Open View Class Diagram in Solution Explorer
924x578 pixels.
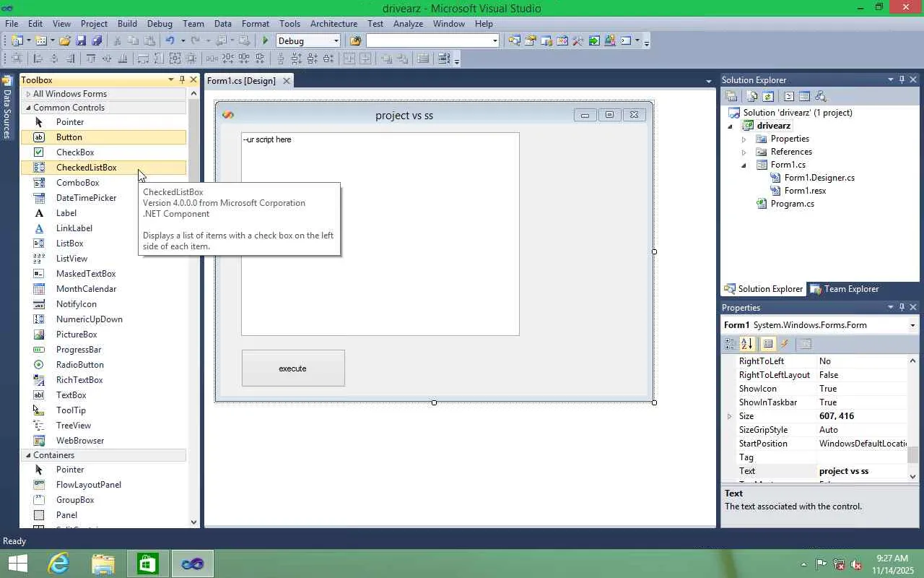[x=820, y=97]
